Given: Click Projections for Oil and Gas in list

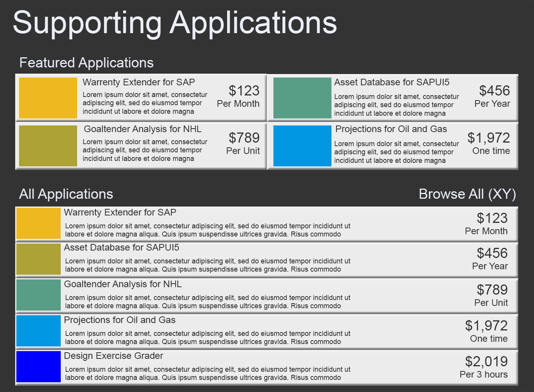Looking at the screenshot, I should coord(120,320).
